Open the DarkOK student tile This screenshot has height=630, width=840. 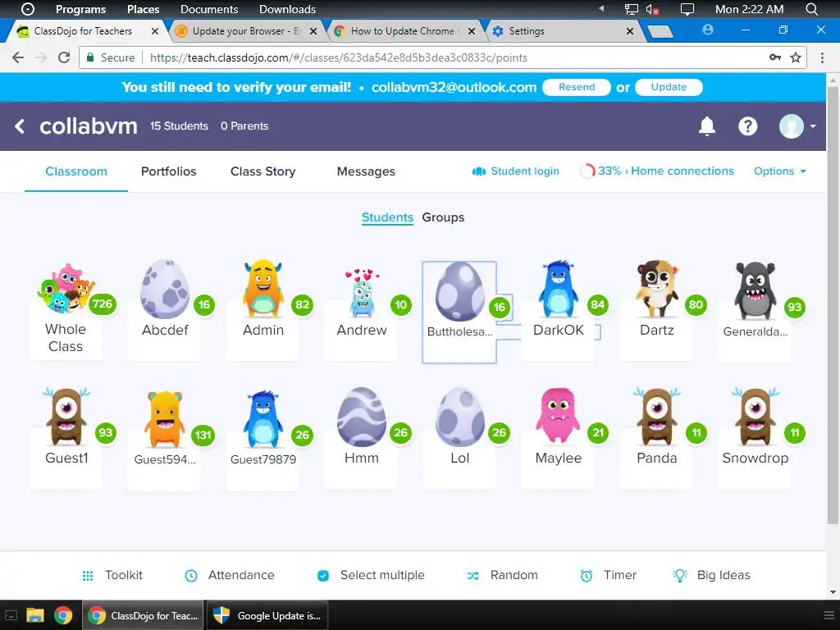tap(558, 311)
